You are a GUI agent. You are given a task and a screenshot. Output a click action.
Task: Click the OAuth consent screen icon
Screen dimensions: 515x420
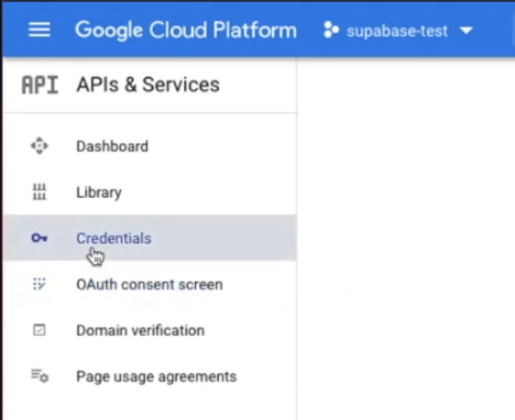point(39,284)
